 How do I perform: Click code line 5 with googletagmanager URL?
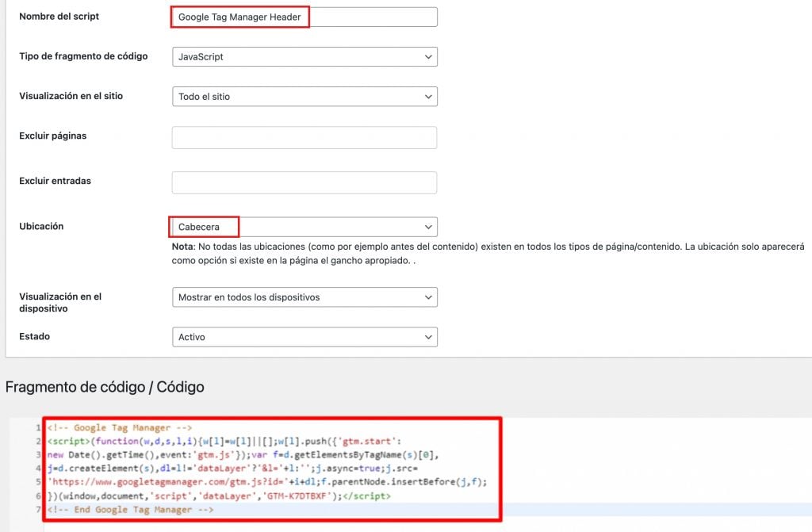tap(267, 482)
